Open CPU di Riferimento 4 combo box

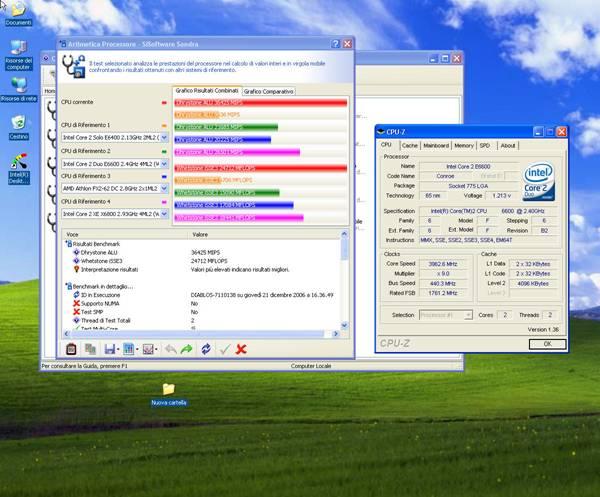point(165,213)
